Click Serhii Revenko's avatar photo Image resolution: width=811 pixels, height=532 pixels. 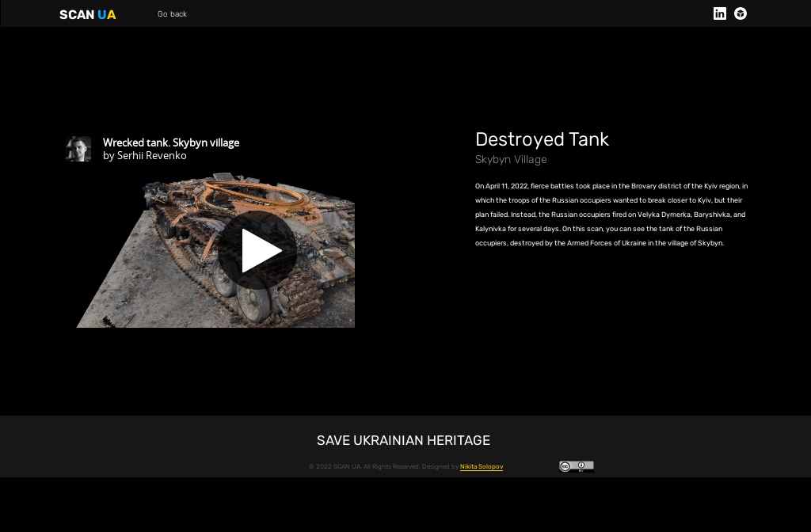tap(78, 149)
